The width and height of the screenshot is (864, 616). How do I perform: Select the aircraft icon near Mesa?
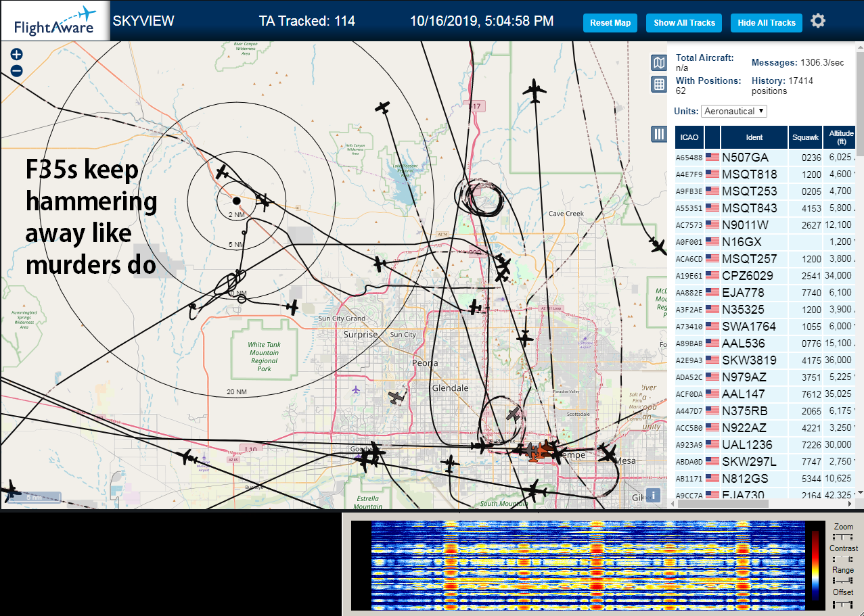(609, 454)
